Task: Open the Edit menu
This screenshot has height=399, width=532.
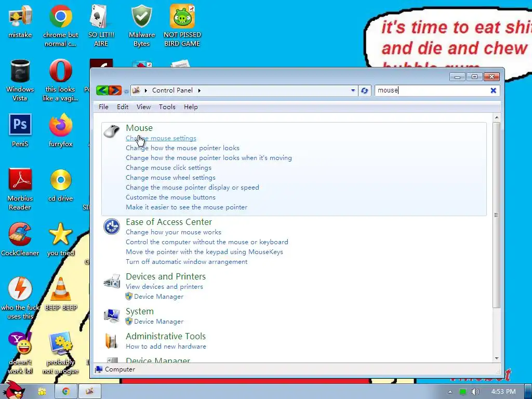Action: 123,107
